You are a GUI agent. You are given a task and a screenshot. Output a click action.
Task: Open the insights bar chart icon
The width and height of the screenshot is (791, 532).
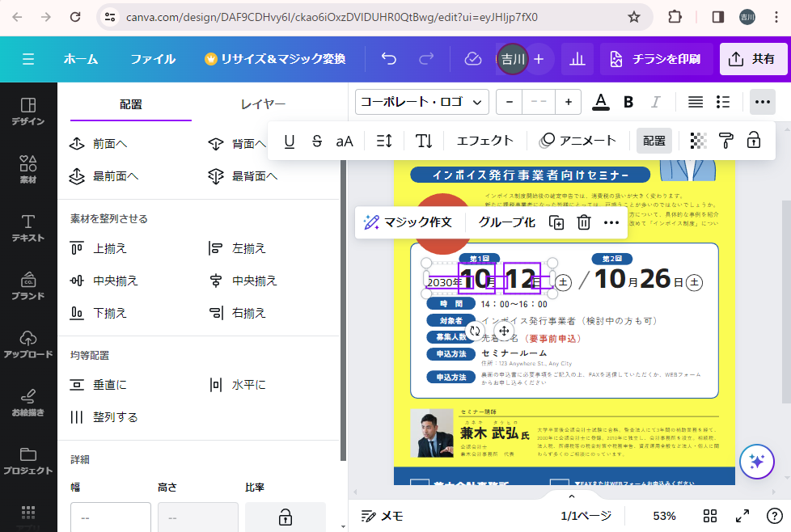pyautogui.click(x=577, y=59)
